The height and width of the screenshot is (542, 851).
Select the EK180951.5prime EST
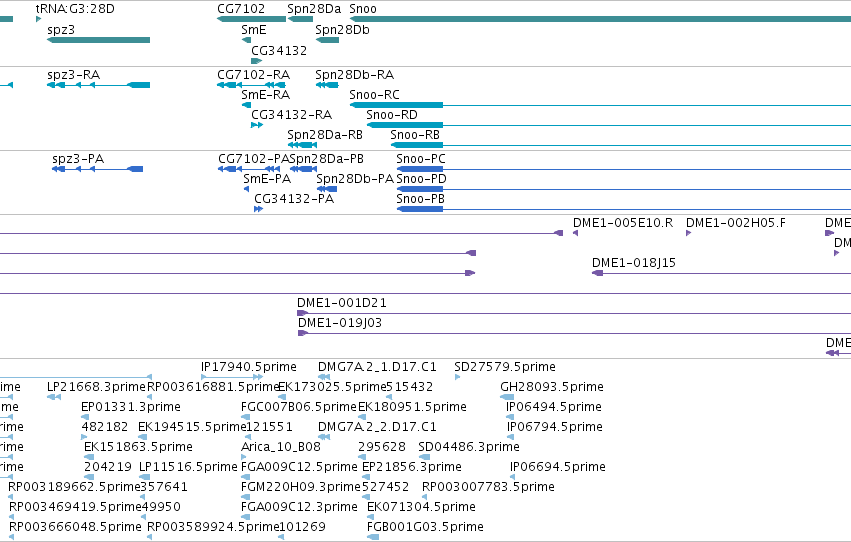point(362,417)
